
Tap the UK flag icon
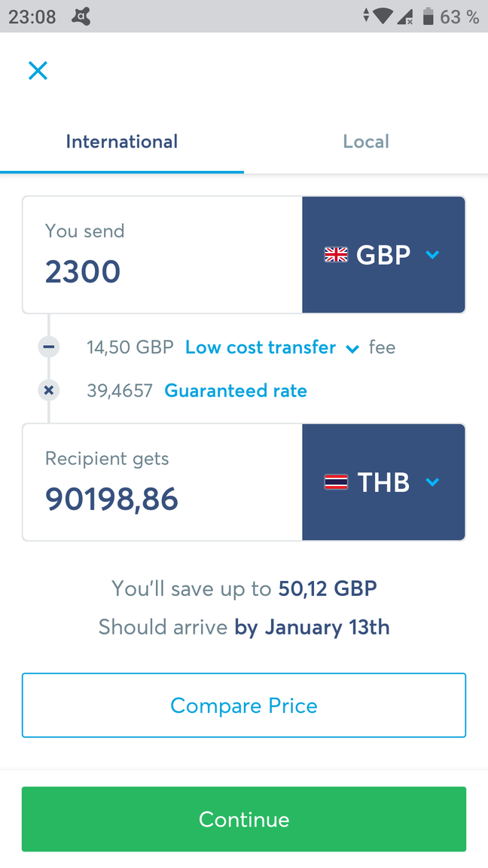point(336,255)
